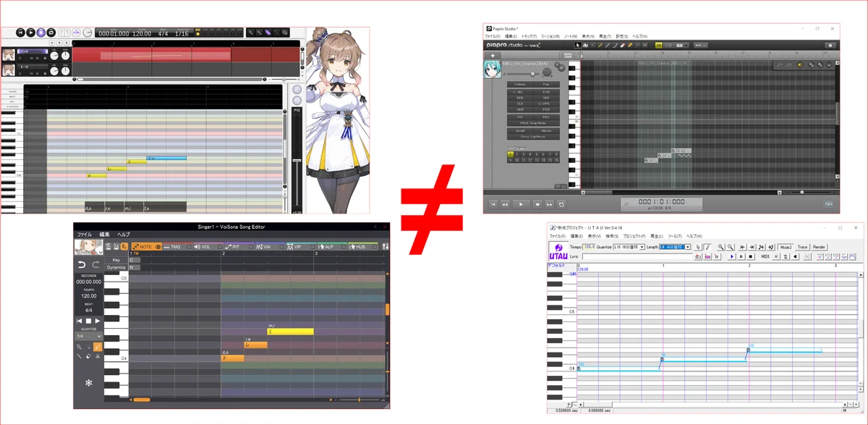
Task: Click the metronome dial icon in CeVIO
Action: pyautogui.click(x=88, y=33)
